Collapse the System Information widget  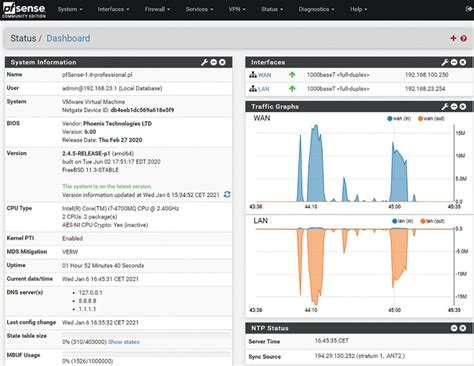click(x=214, y=62)
